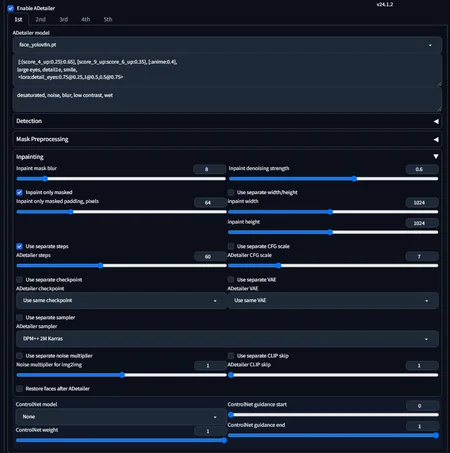This screenshot has height=453, width=450.
Task: Click the positive prompt text area
Action: click(227, 70)
